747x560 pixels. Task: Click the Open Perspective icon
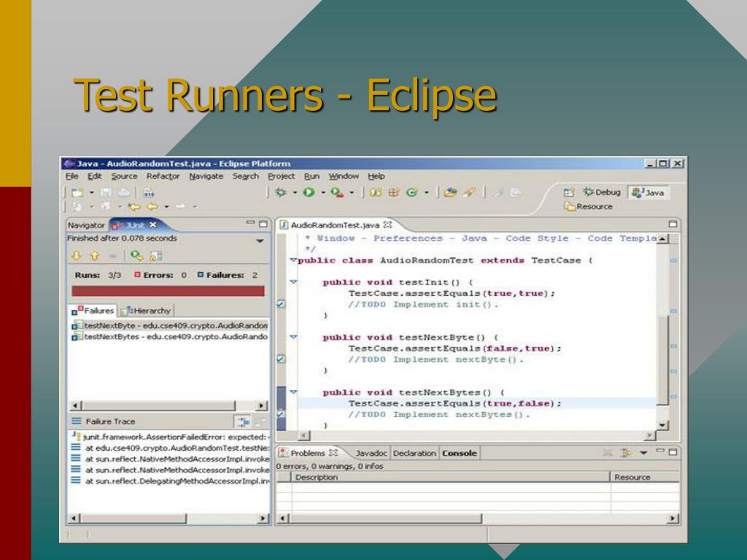coord(568,192)
